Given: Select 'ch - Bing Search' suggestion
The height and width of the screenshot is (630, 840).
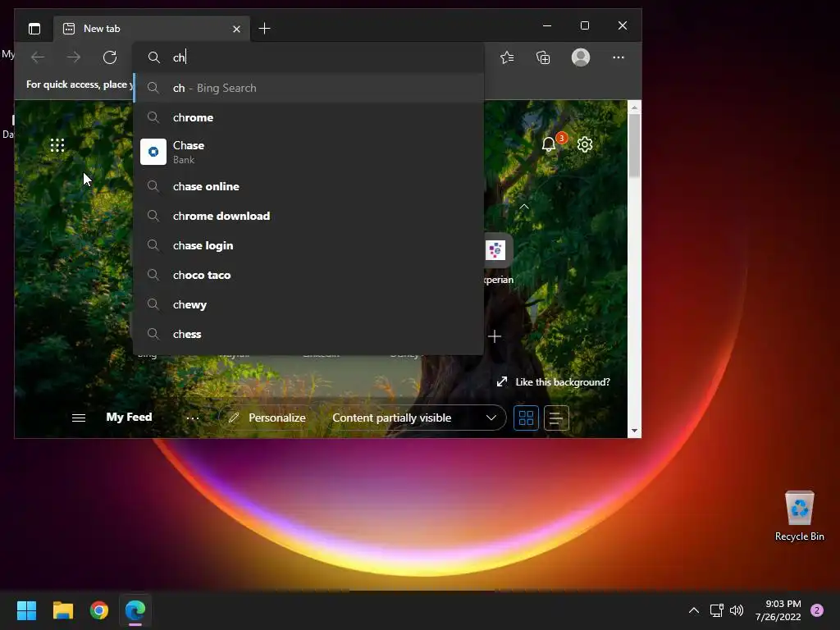Looking at the screenshot, I should (308, 88).
